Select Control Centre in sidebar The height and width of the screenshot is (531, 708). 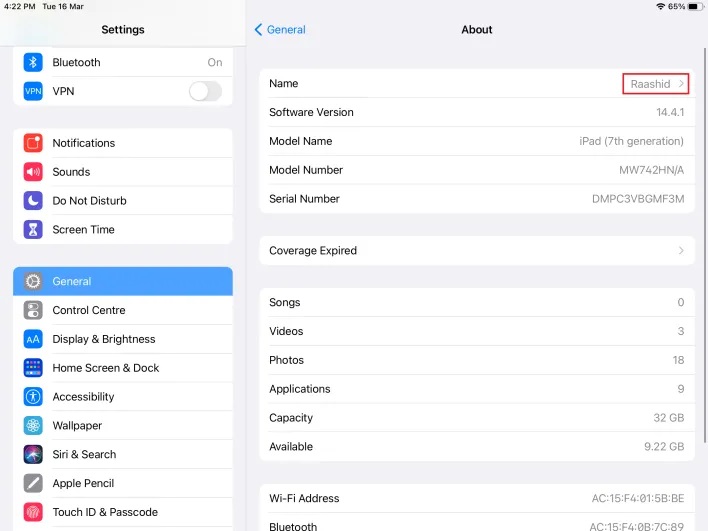[123, 310]
